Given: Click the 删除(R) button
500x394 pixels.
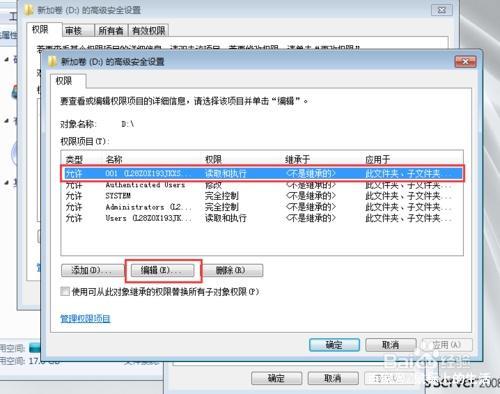Looking at the screenshot, I should coord(233,270).
